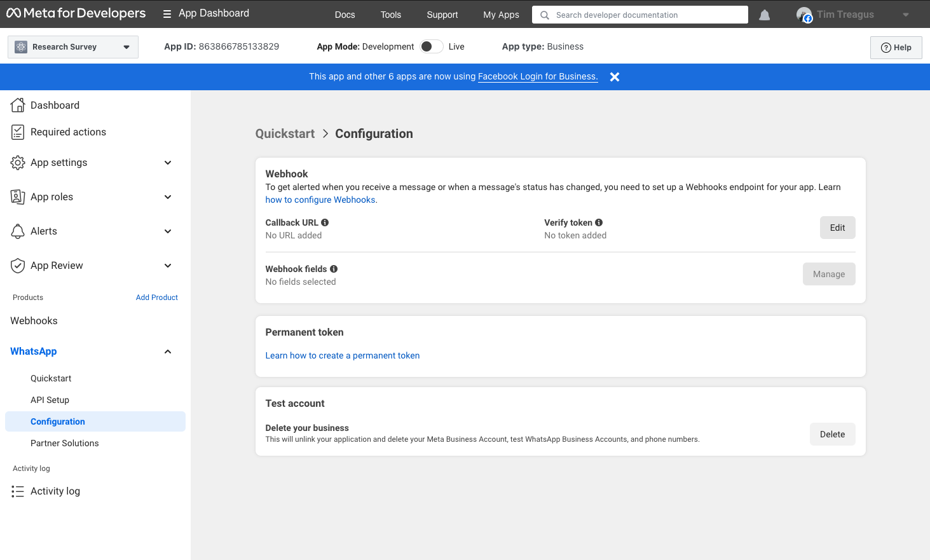The width and height of the screenshot is (930, 560).
Task: Open how to configure Webhooks link
Action: (x=320, y=200)
